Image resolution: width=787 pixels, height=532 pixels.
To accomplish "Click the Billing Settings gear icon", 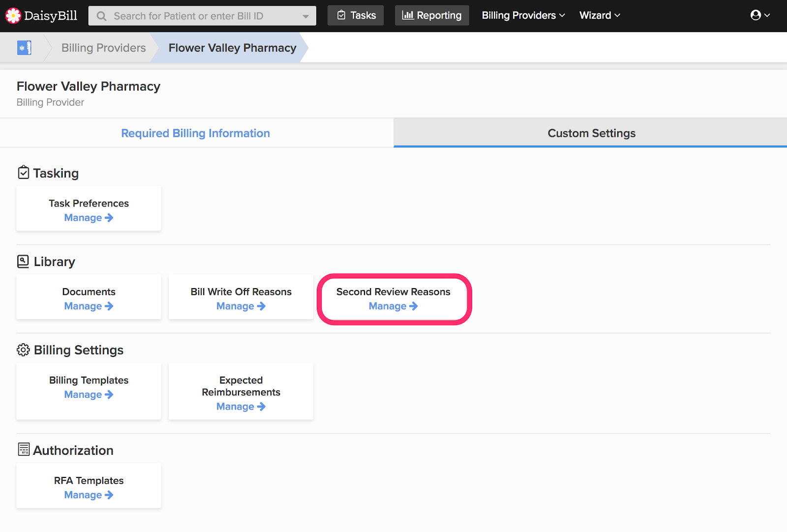I will [x=23, y=350].
